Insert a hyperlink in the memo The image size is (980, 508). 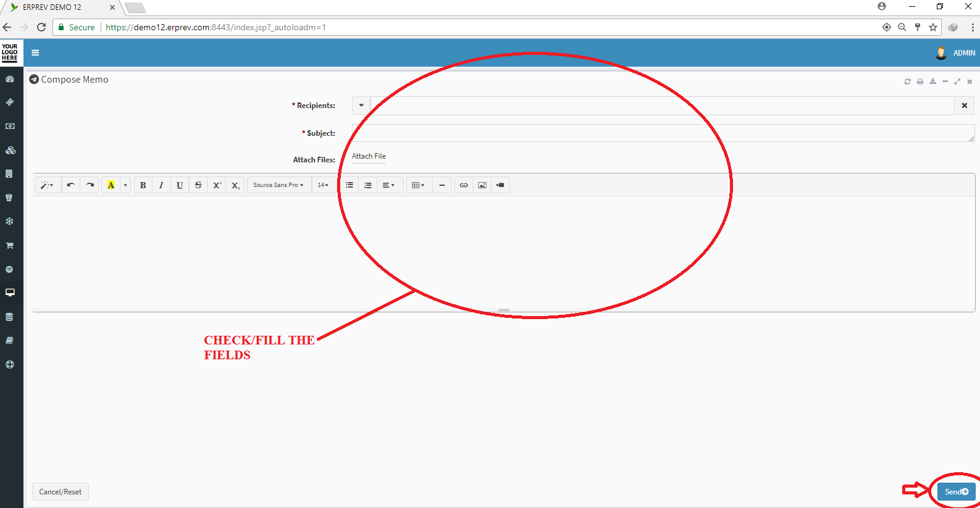464,185
